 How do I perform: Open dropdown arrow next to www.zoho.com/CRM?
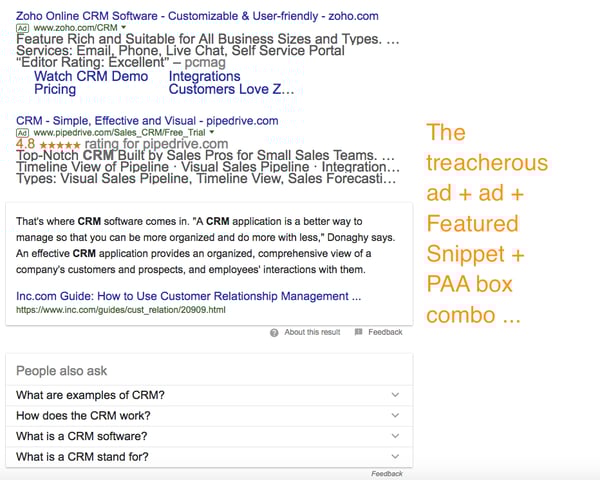(123, 29)
